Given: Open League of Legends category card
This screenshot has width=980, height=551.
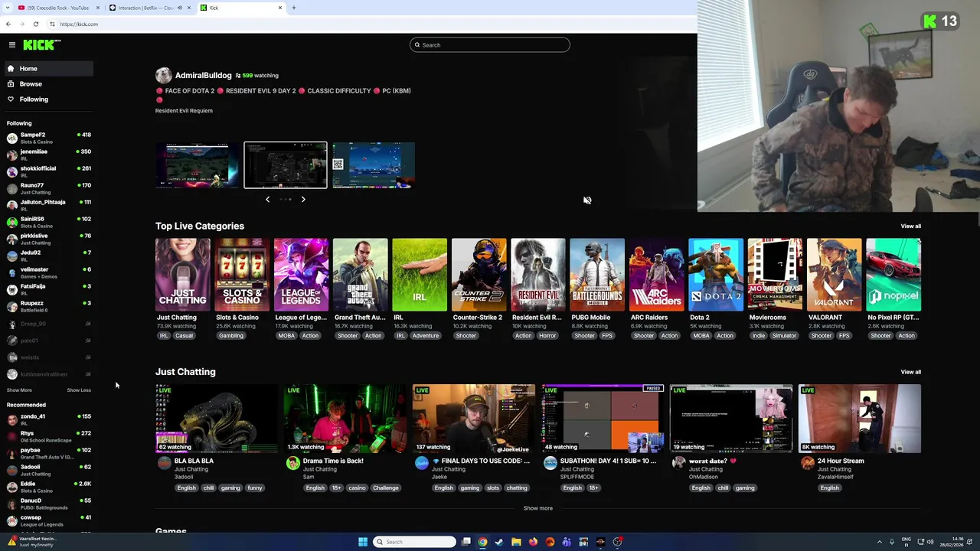Looking at the screenshot, I should (301, 275).
